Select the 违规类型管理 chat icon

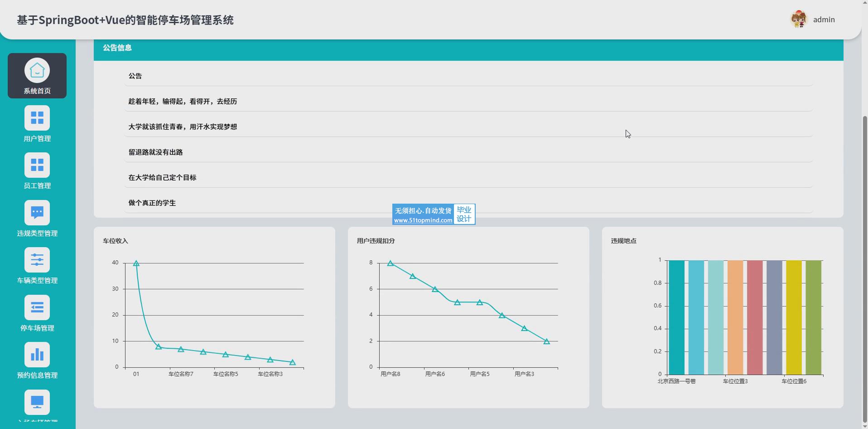click(x=37, y=213)
